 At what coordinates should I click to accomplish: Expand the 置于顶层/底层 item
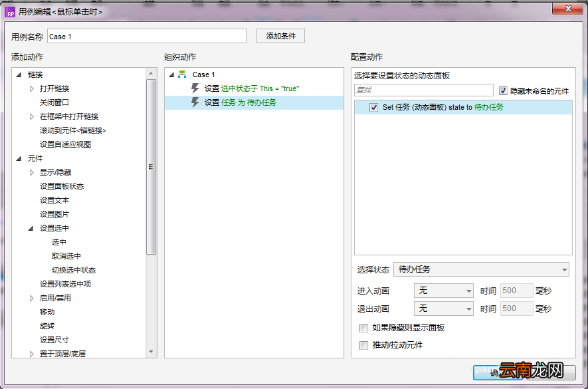[32, 354]
